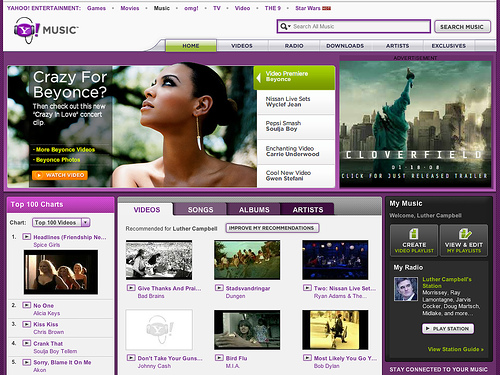Image resolution: width=500 pixels, height=375 pixels.
Task: Open M.I.A. artist link
Action: (232, 366)
